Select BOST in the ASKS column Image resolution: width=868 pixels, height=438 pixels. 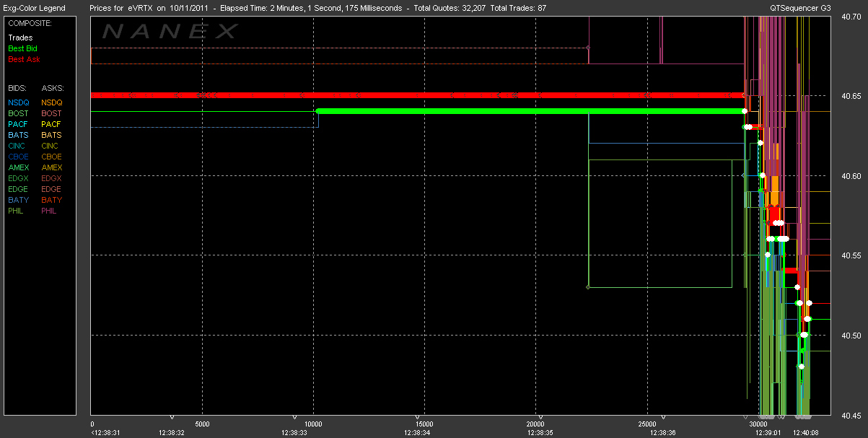click(52, 113)
